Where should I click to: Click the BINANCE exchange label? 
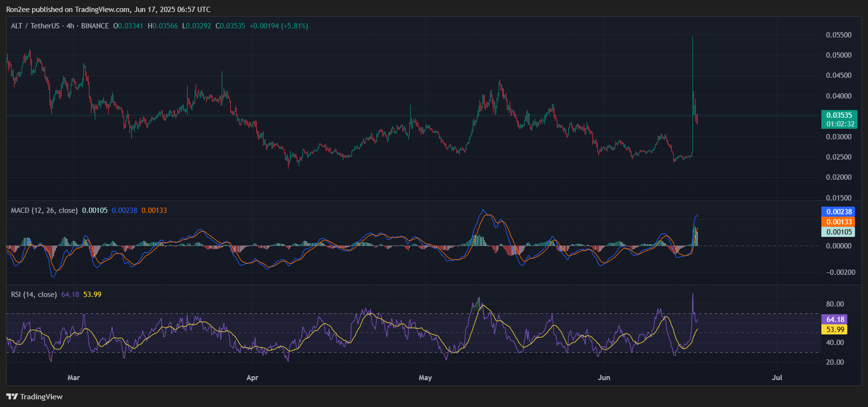tap(95, 26)
